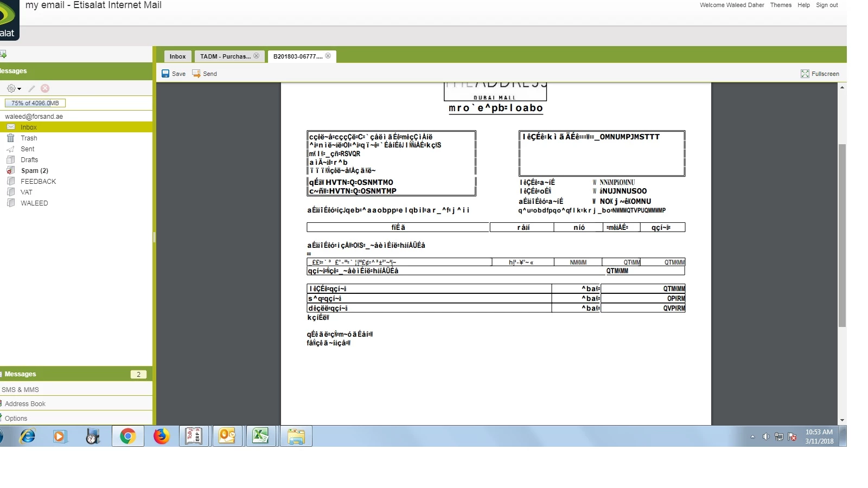The image size is (868, 488).
Task: Click the scroll up arrow of document viewer
Action: (842, 87)
